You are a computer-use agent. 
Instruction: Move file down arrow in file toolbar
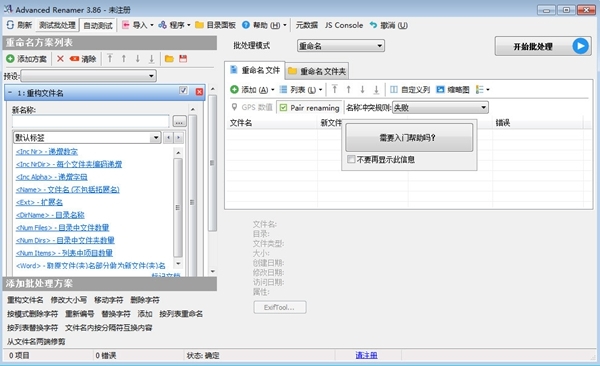[x=362, y=90]
